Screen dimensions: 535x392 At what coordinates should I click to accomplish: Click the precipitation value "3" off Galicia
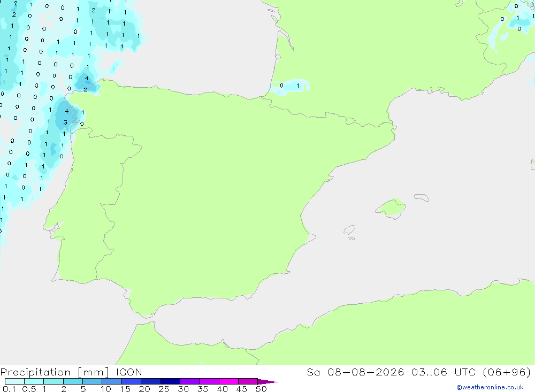pyautogui.click(x=65, y=122)
